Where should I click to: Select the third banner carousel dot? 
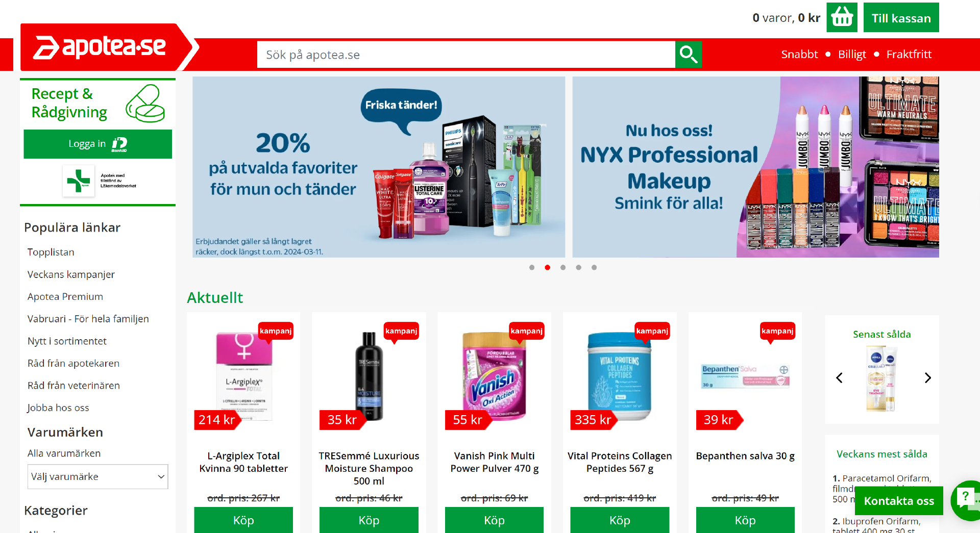[x=563, y=267]
